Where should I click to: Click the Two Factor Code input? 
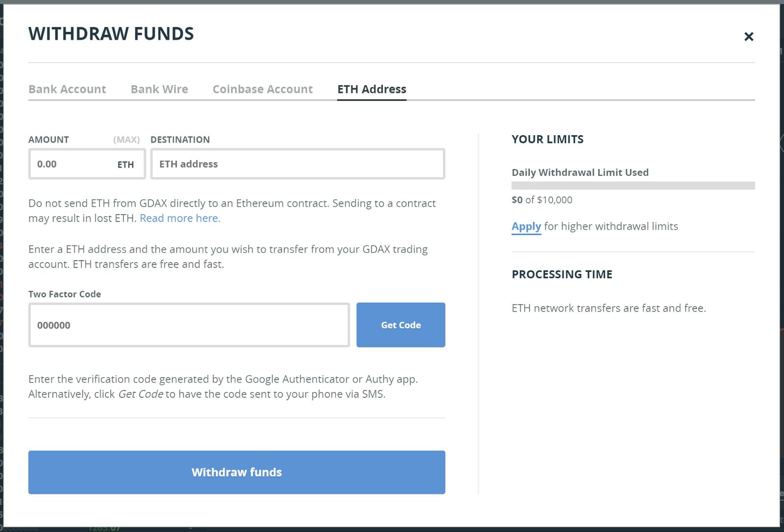pos(189,325)
